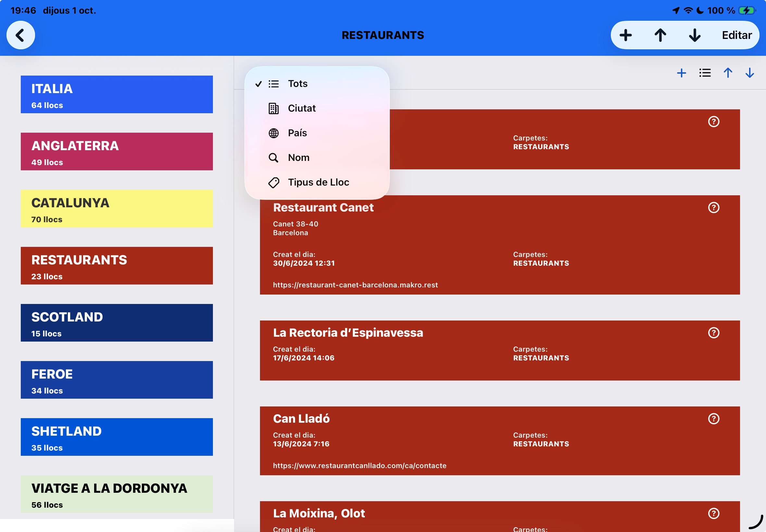The width and height of the screenshot is (766, 532).
Task: Choose Ciutat filter option
Action: [317, 108]
